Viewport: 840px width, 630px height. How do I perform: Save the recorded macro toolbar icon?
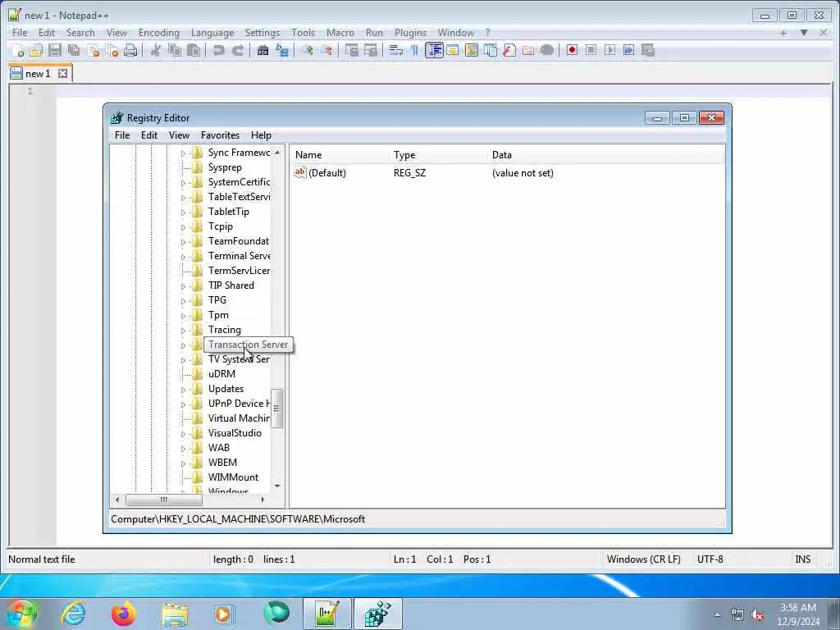648,50
